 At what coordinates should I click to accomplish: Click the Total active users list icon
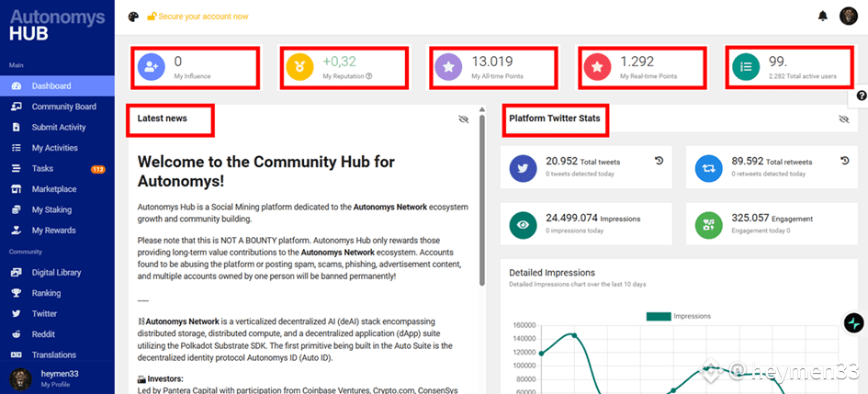[x=746, y=67]
